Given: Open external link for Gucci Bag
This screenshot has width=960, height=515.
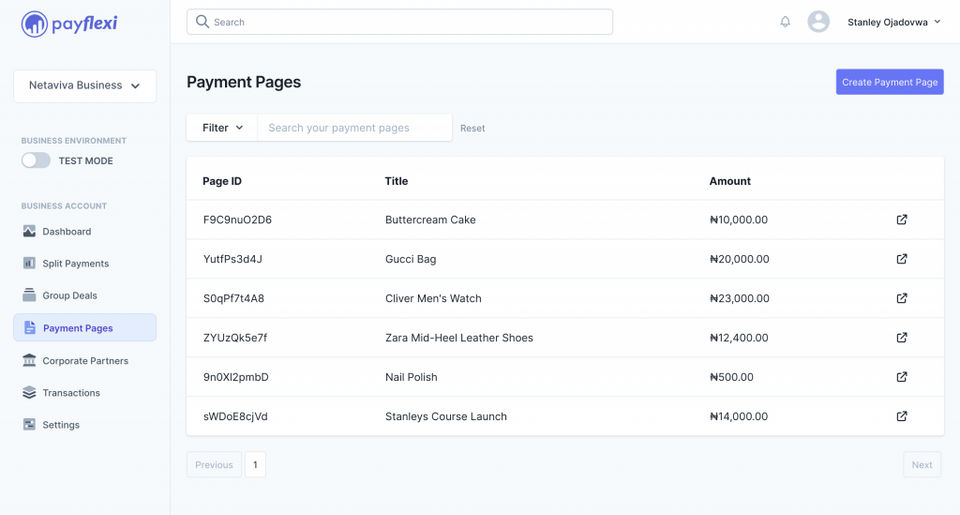Looking at the screenshot, I should (901, 259).
